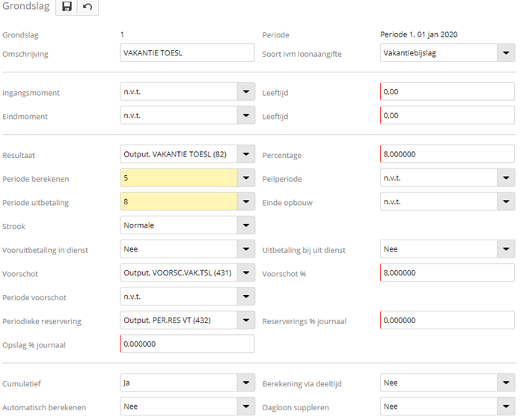
Task: Click the save (floppy disk) icon
Action: tap(67, 7)
